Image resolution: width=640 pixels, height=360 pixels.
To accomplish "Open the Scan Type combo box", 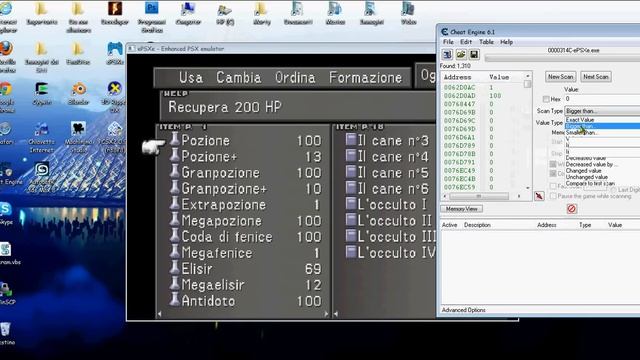I will click(602, 111).
